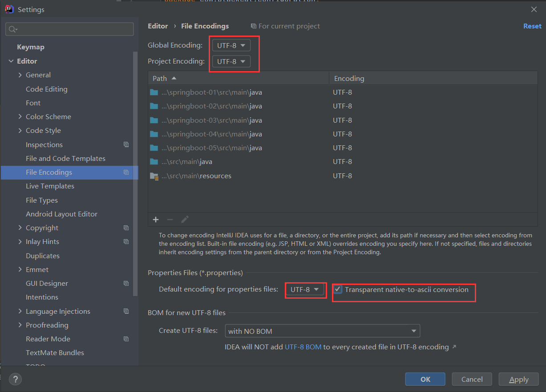Click the edit pencil icon

pyautogui.click(x=185, y=220)
